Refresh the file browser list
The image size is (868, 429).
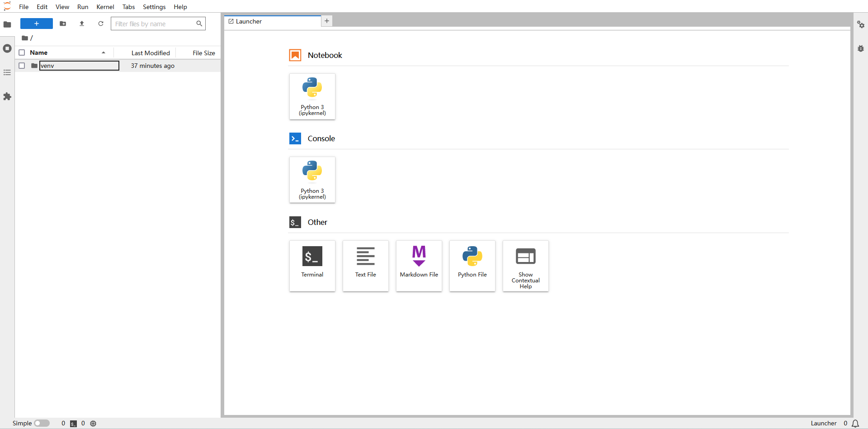(x=101, y=24)
